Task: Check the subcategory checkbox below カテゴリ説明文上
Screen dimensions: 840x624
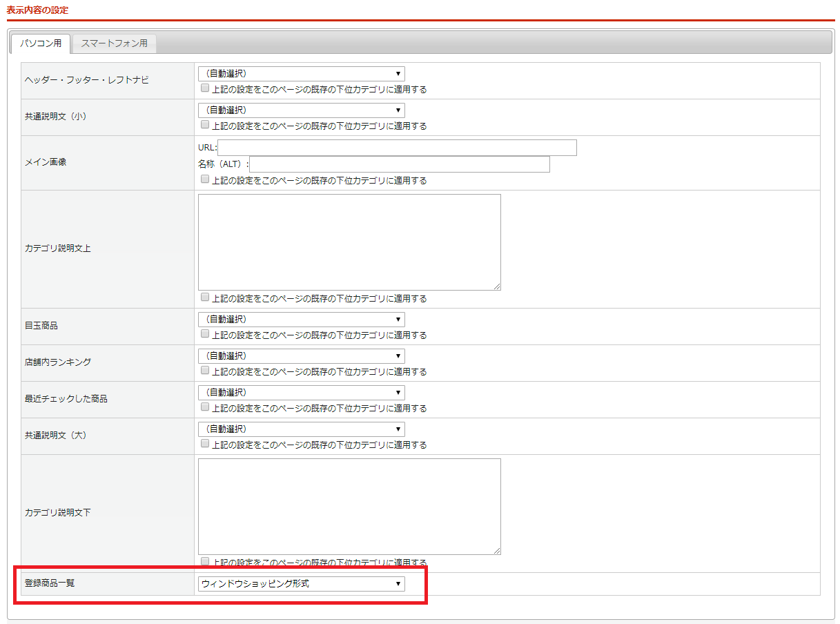Action: 205,298
